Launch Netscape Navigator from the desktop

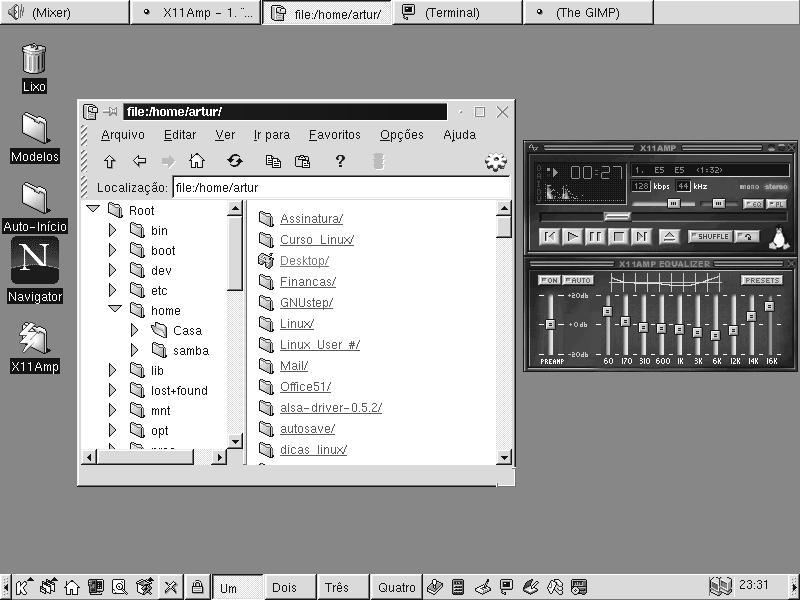[35, 260]
